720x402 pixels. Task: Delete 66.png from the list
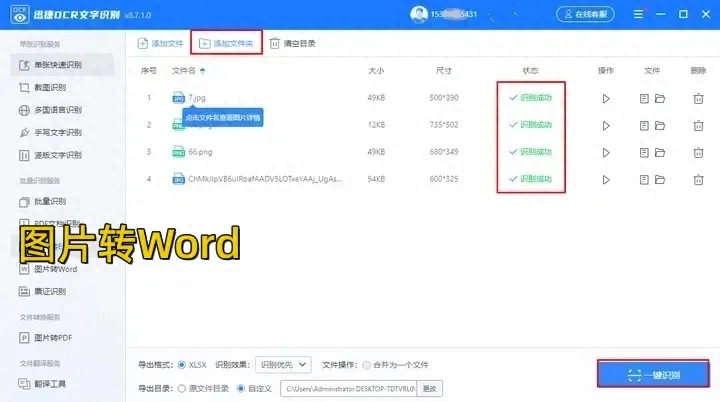698,153
